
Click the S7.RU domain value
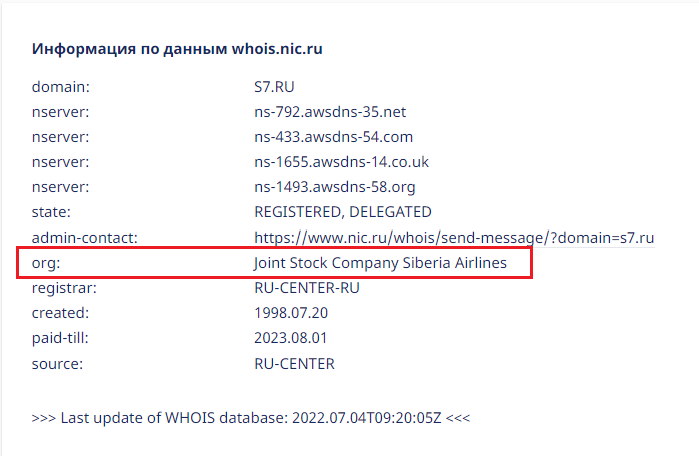[x=275, y=87]
